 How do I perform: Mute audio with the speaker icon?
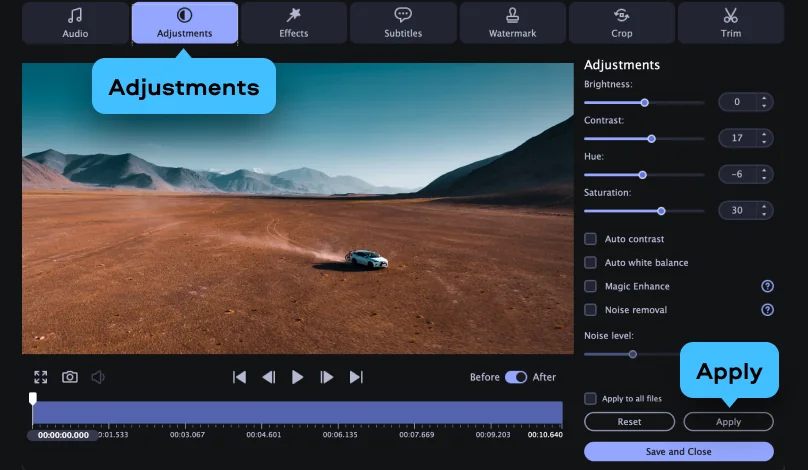(x=98, y=377)
